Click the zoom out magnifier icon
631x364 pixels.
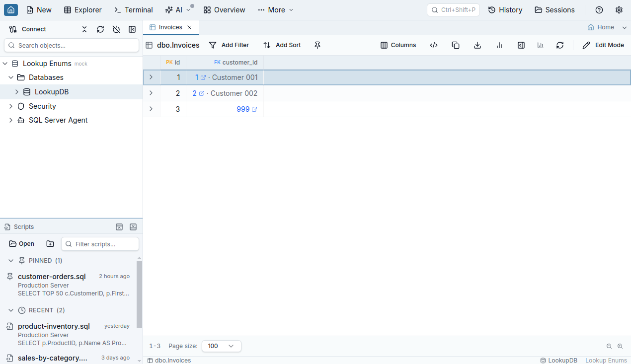(x=609, y=346)
